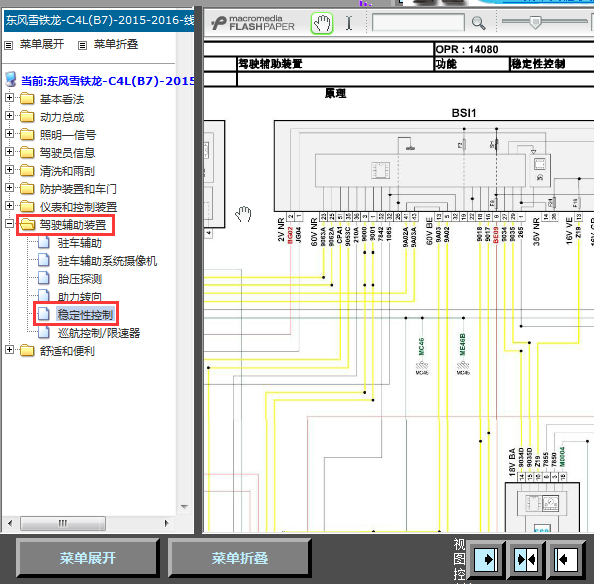Viewport: 594px width, 584px height.
Task: Expand the 基本看法 folder
Action: (9, 98)
